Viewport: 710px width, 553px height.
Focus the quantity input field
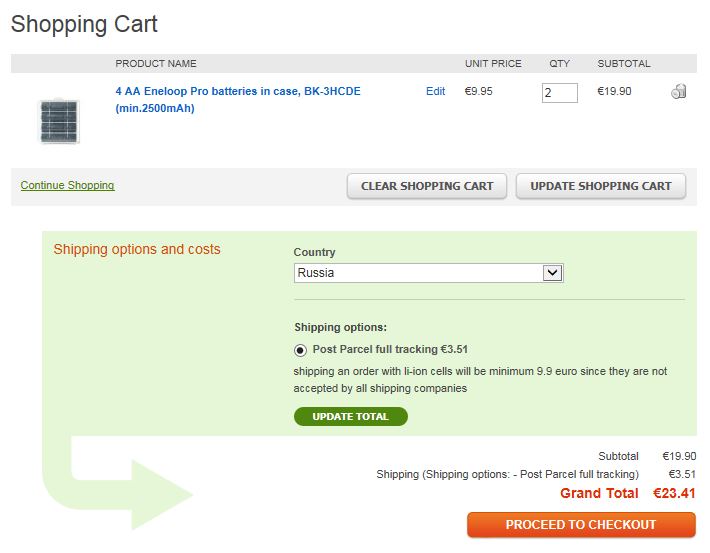click(x=559, y=93)
